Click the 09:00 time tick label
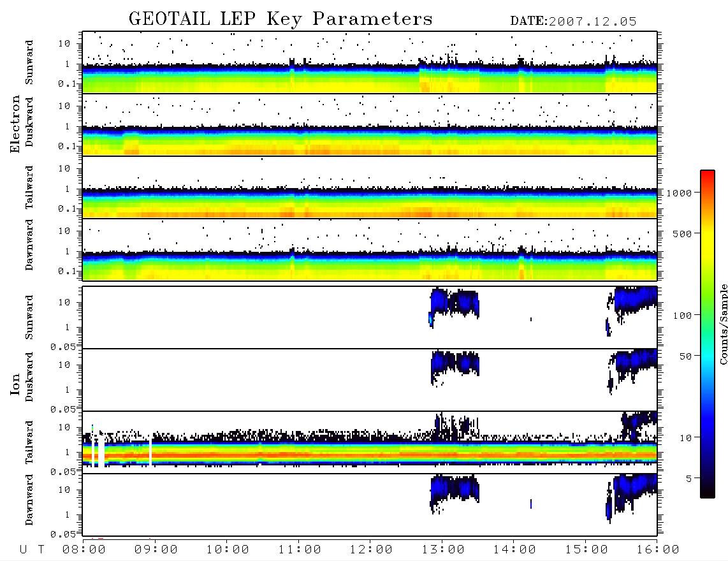Image resolution: width=728 pixels, height=561 pixels. [x=156, y=550]
